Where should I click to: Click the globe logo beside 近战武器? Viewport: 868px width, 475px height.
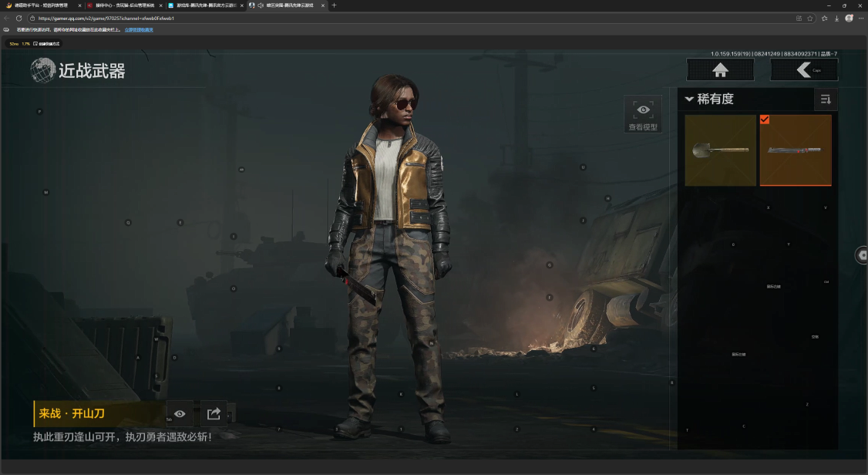pyautogui.click(x=42, y=70)
